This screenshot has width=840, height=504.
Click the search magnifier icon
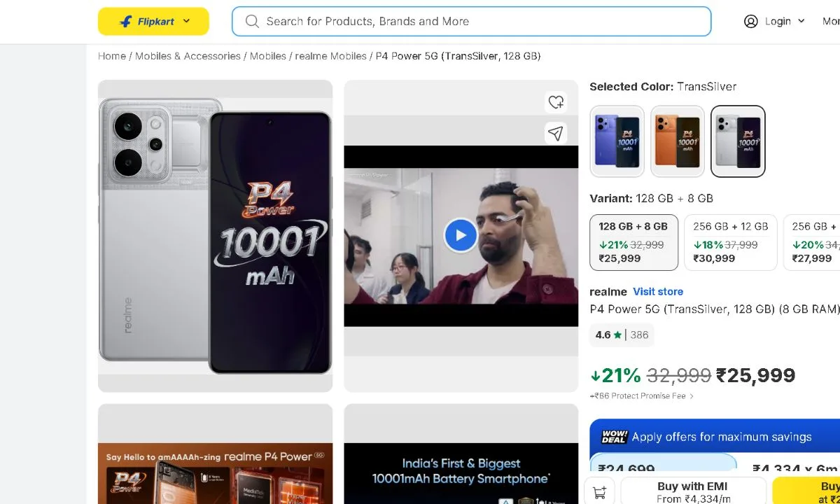(x=251, y=22)
